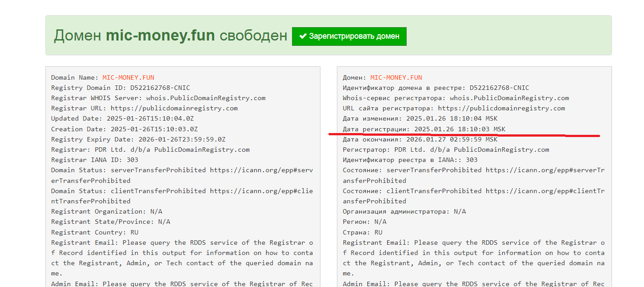The height and width of the screenshot is (287, 644).
Task: Click the Registrar IANA ID: 303 line
Action: [x=95, y=160]
